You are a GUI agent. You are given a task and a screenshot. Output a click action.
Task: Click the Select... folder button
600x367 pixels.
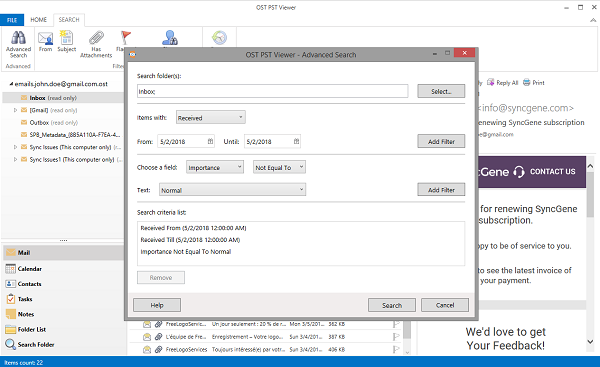click(x=441, y=91)
